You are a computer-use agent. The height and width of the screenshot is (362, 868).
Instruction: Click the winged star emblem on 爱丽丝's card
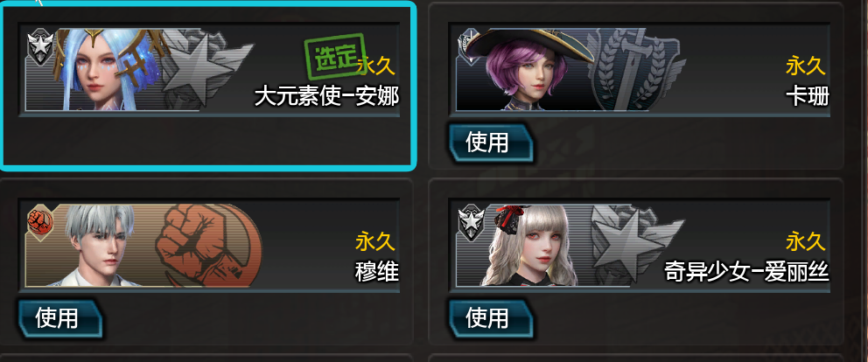635,245
